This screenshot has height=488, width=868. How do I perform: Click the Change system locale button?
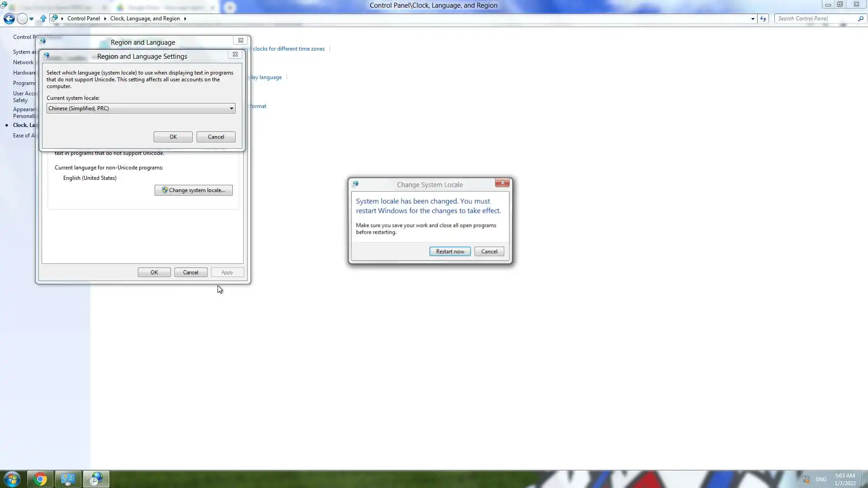coord(193,190)
